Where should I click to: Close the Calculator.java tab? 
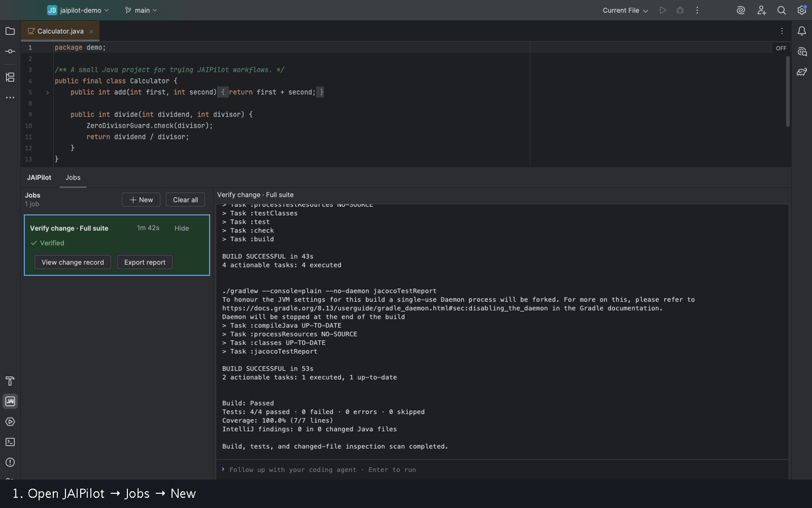[91, 31]
